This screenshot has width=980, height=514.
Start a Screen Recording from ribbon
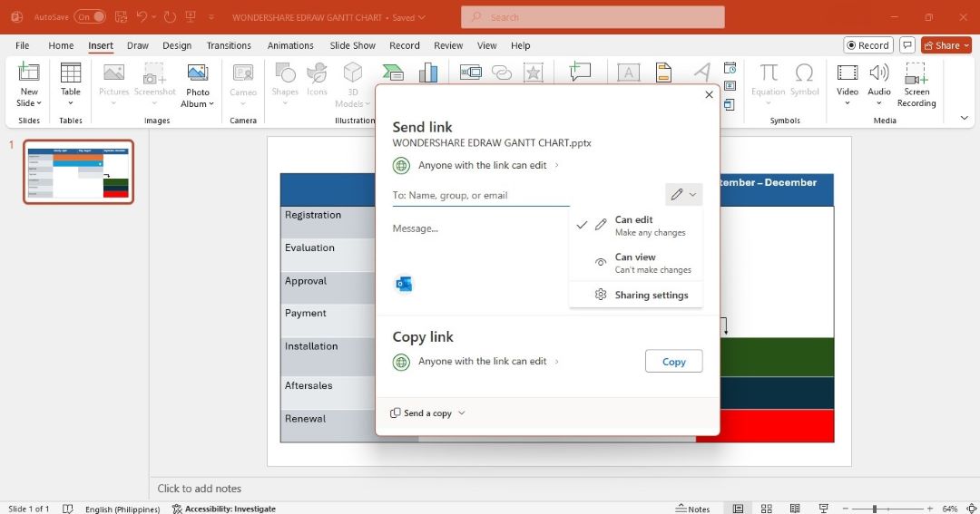(x=916, y=84)
